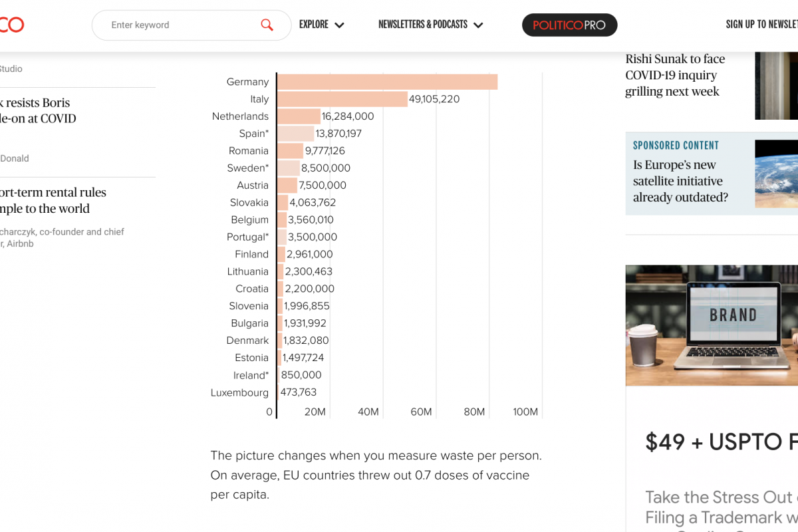Open Rishi Sunak article thumbnail image
The height and width of the screenshot is (532, 798).
coord(776,85)
